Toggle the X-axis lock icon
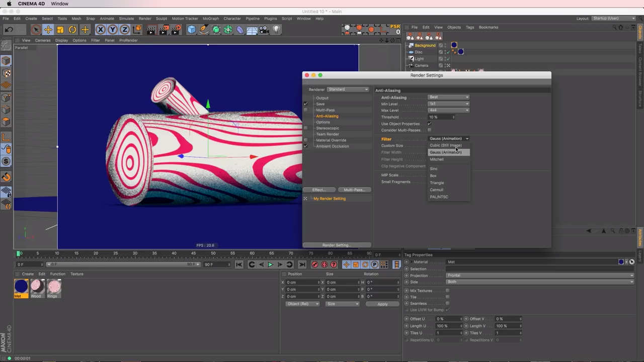This screenshot has height=362, width=644. [x=101, y=30]
